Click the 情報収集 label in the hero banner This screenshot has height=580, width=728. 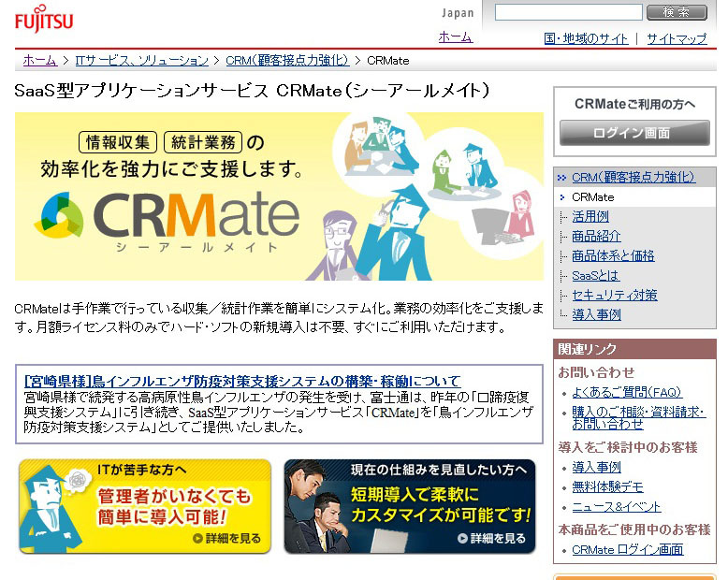point(118,142)
